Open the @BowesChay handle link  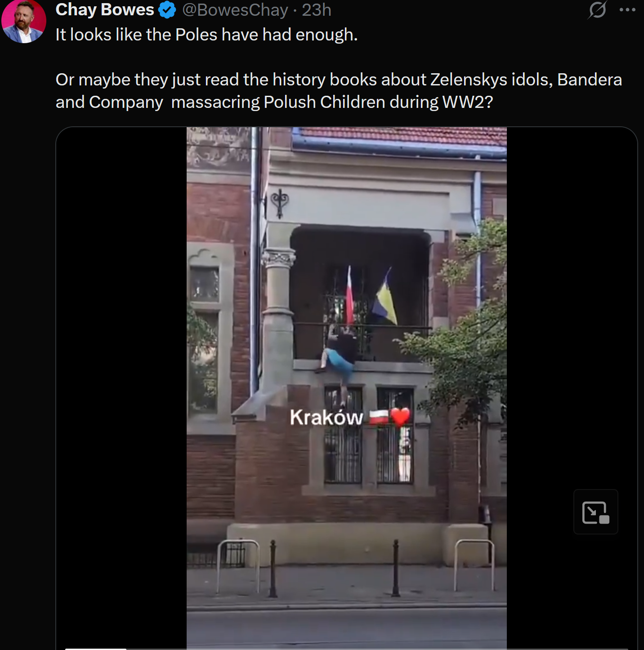(x=235, y=10)
